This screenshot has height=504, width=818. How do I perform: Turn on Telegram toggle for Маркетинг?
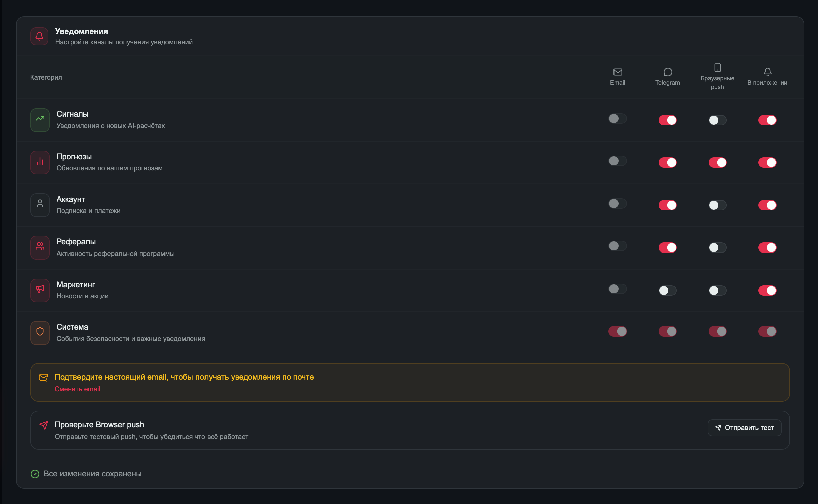point(667,290)
